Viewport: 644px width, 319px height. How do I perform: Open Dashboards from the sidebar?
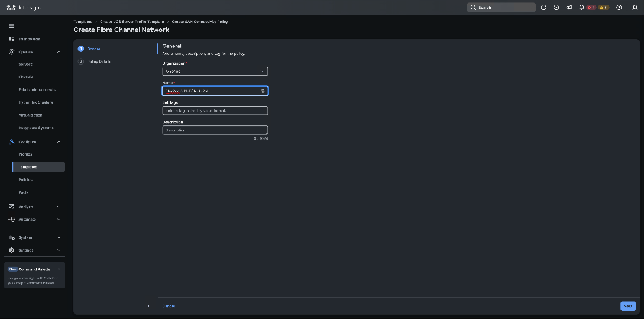click(29, 39)
